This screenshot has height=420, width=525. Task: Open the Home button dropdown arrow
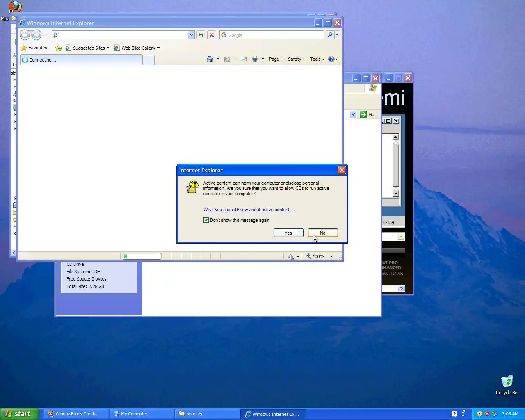(218, 59)
